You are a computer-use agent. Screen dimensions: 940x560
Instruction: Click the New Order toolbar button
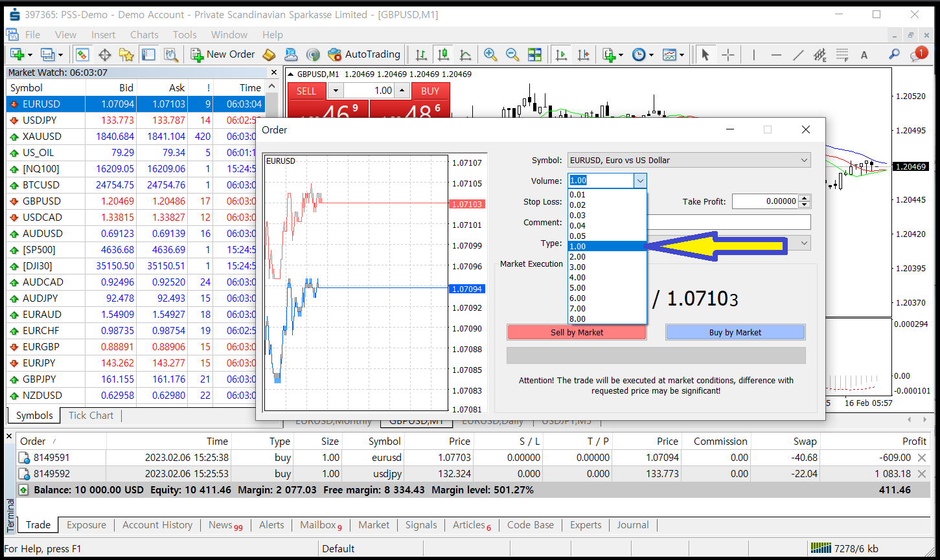[x=223, y=55]
